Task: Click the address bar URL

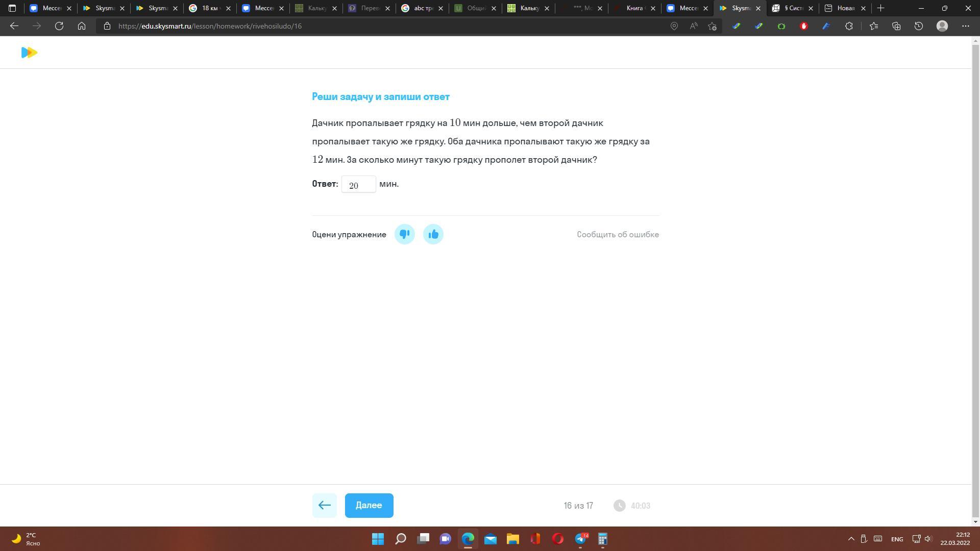Action: (210, 26)
